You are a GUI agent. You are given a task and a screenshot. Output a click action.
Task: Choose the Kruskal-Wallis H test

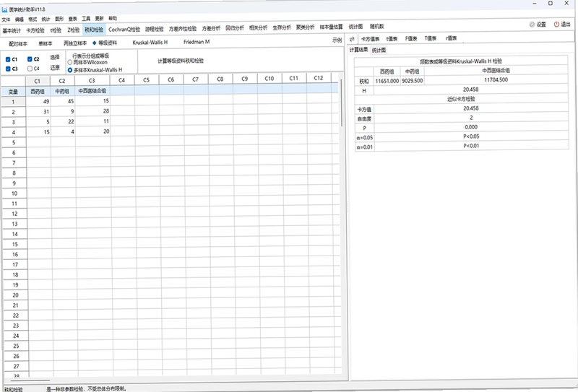point(150,43)
